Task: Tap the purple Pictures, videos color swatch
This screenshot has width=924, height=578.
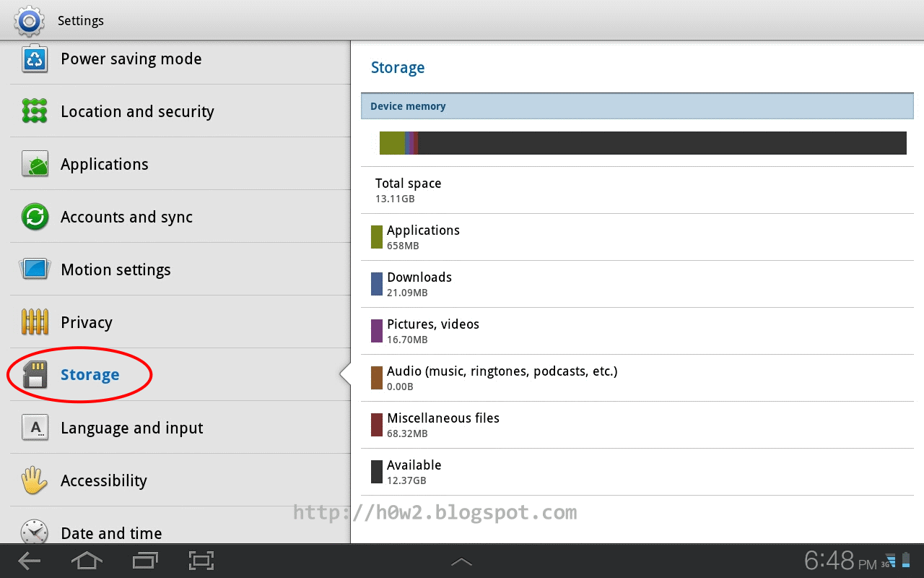Action: (377, 331)
